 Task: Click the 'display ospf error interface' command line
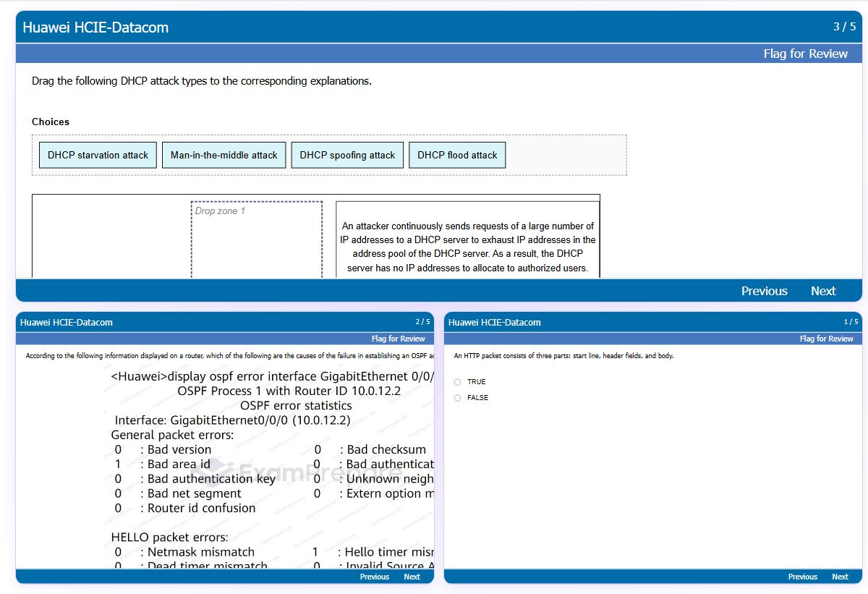point(272,376)
